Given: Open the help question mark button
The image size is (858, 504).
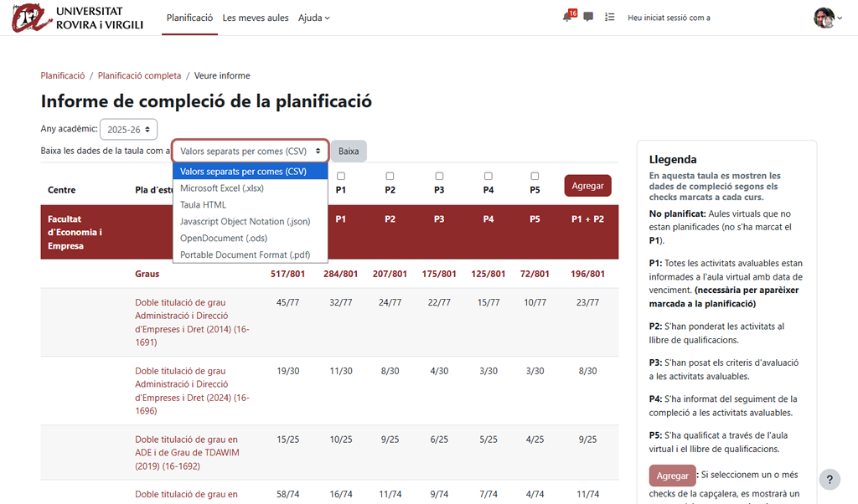Looking at the screenshot, I should point(829,480).
